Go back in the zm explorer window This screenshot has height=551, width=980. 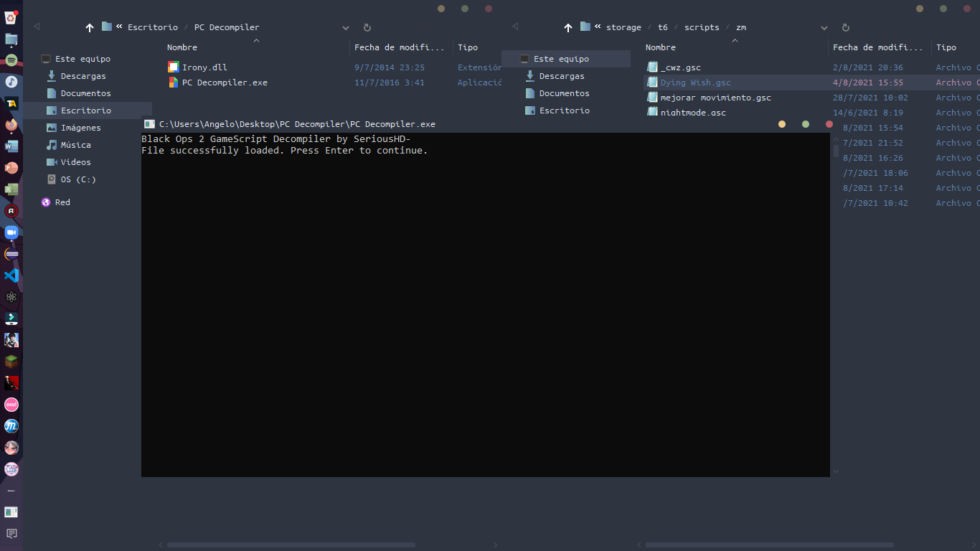[515, 27]
